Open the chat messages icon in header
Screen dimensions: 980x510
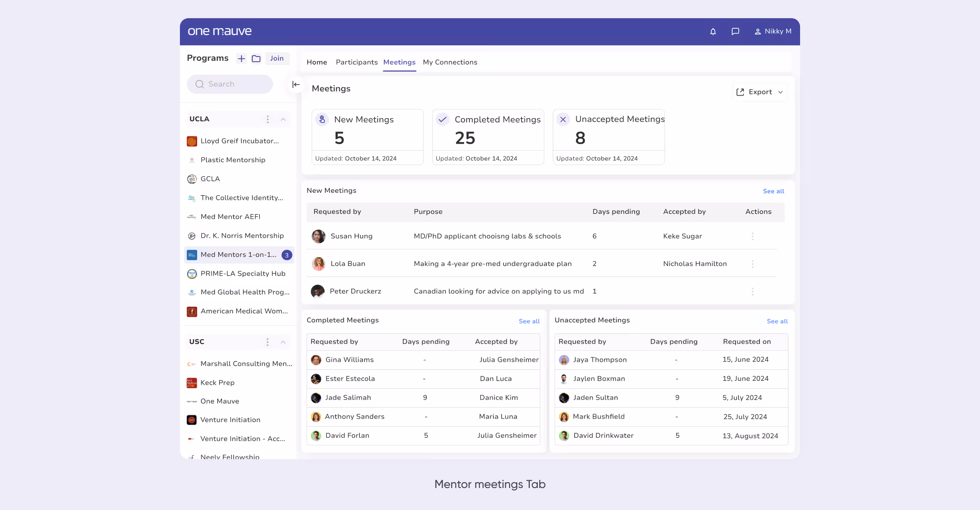coord(735,31)
